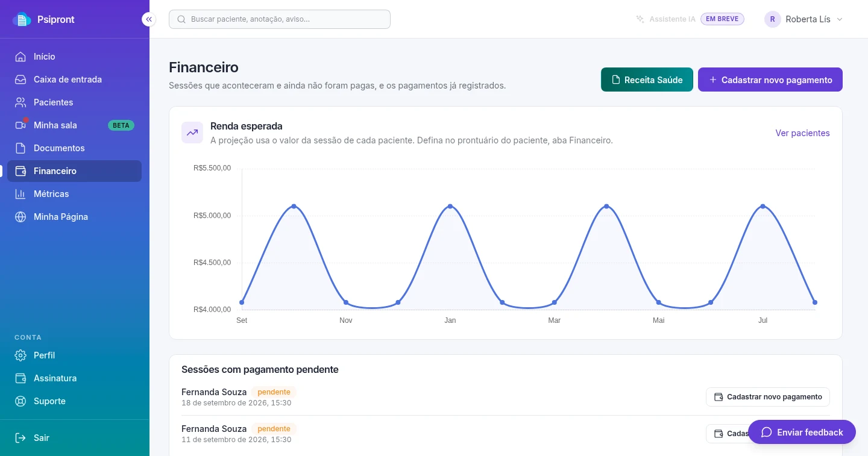Screen dimensions: 868x456
Task: Click the chart data point above Jan
Action: click(x=450, y=207)
